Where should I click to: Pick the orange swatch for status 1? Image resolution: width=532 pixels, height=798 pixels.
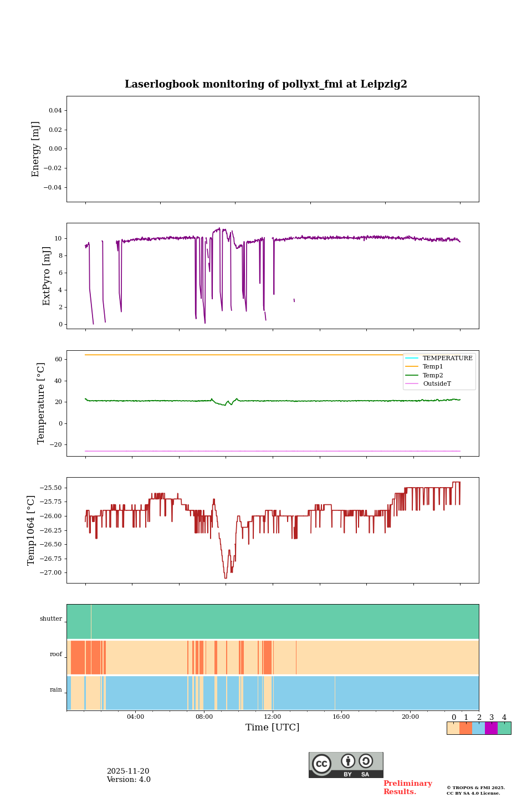[465, 728]
